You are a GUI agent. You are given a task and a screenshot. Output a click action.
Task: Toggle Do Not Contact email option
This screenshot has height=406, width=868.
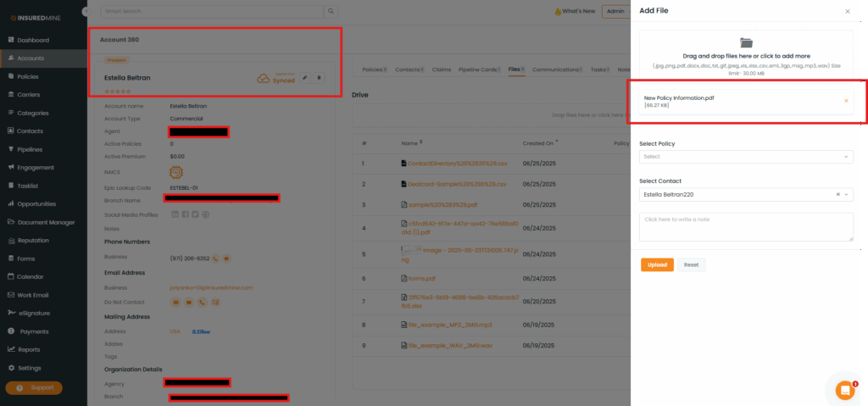[x=176, y=303]
